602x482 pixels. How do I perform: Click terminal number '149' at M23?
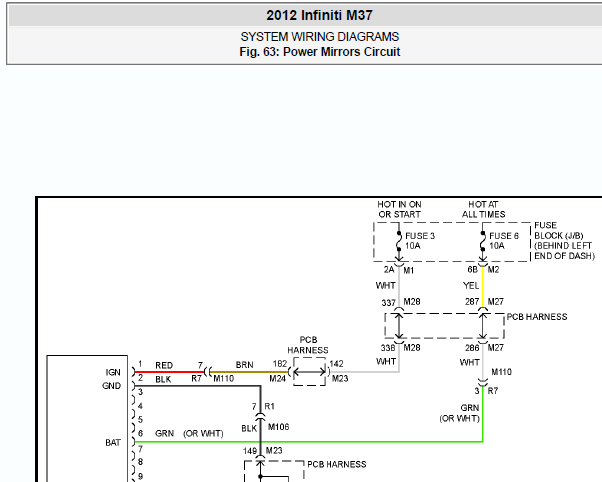coord(250,451)
